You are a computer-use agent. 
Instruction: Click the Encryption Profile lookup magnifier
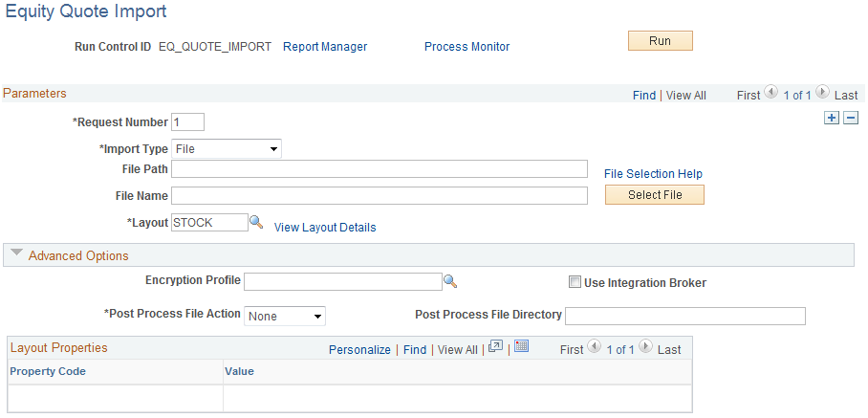450,281
